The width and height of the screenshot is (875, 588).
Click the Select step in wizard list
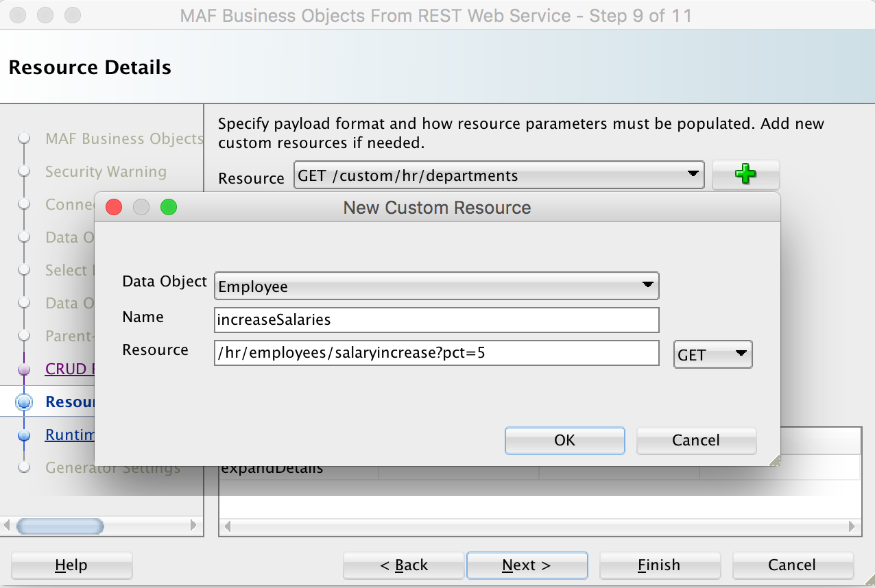pos(69,270)
